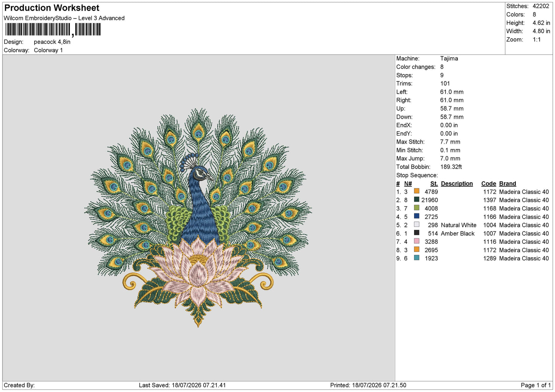This screenshot has width=555, height=392.
Task: Click the dark green swatch with 21960 stitches
Action: point(417,200)
